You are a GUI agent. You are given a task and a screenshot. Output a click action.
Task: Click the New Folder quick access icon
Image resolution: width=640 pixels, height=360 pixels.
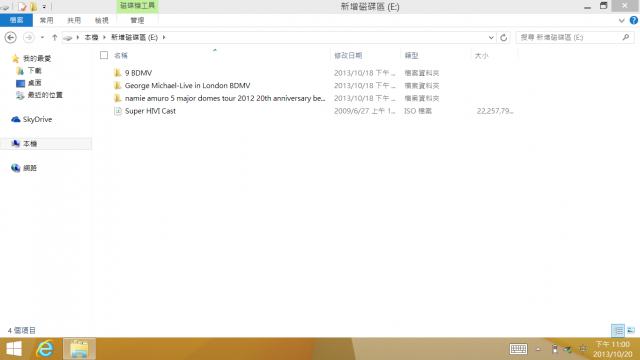(x=33, y=7)
